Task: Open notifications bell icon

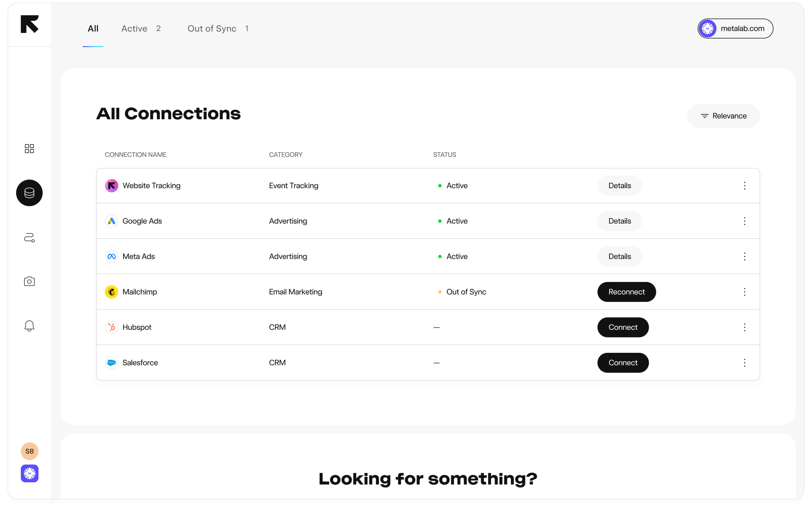Action: click(29, 325)
